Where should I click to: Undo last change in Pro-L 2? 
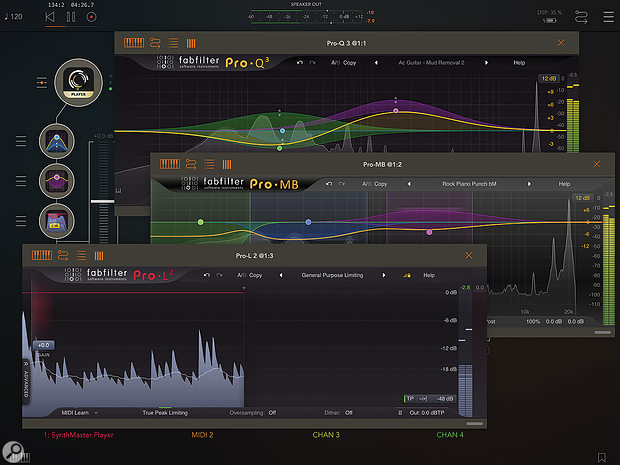pyautogui.click(x=206, y=275)
